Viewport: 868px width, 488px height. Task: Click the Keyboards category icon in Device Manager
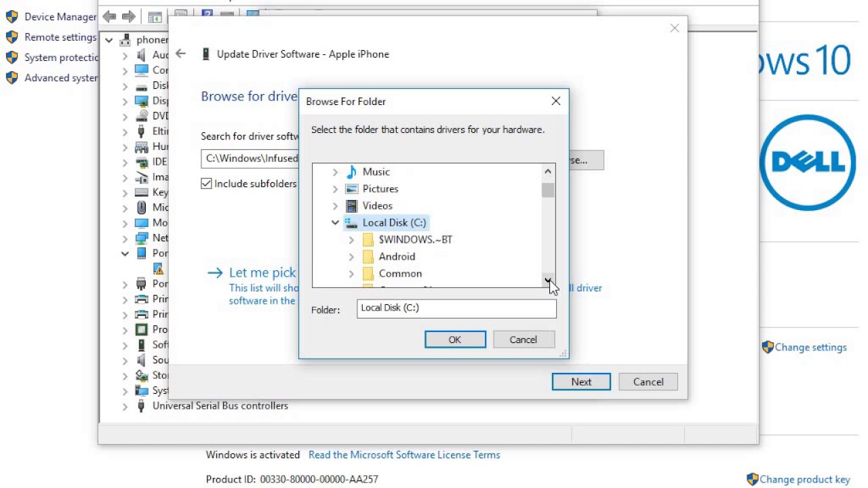[x=141, y=192]
